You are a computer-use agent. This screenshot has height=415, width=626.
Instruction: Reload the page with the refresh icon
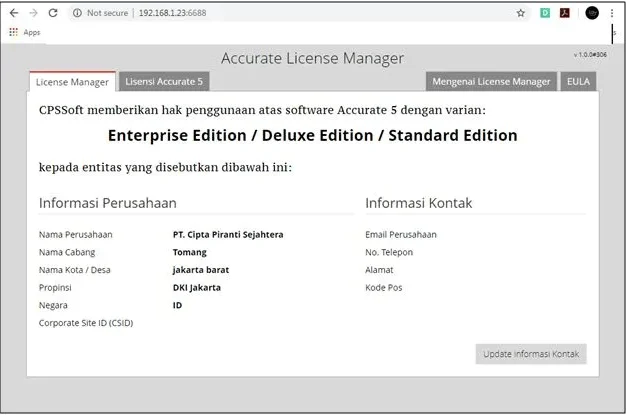tap(53, 13)
